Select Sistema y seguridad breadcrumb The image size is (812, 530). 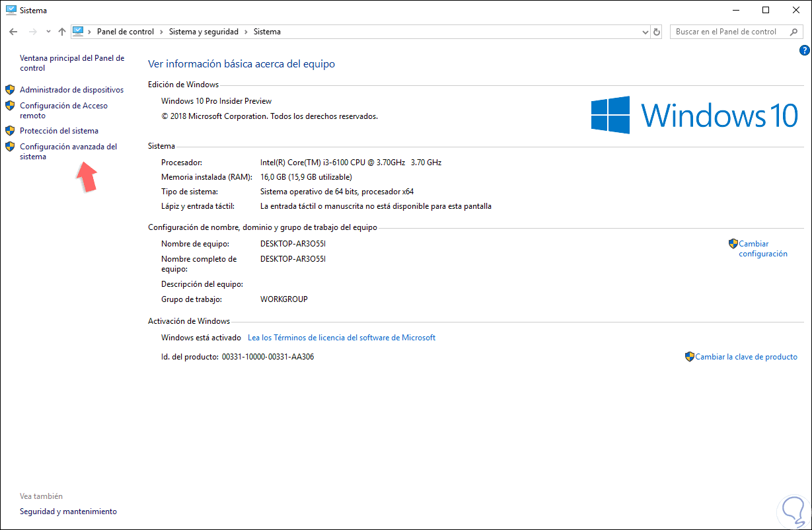coord(204,32)
